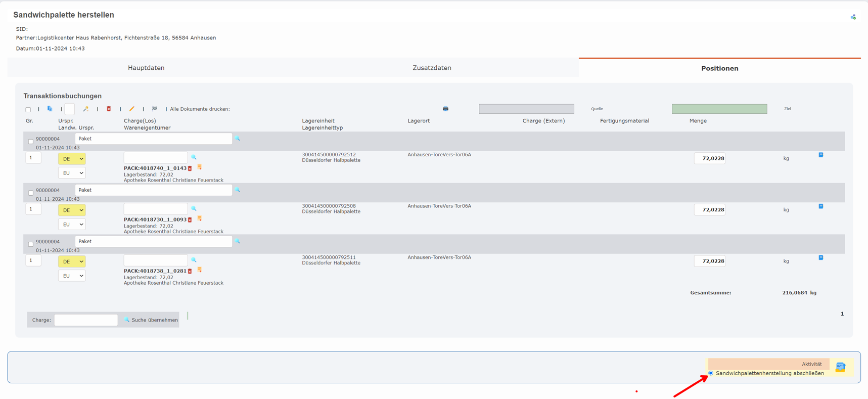Click the checkered flag toolbar icon
Image resolution: width=868 pixels, height=399 pixels.
click(155, 109)
